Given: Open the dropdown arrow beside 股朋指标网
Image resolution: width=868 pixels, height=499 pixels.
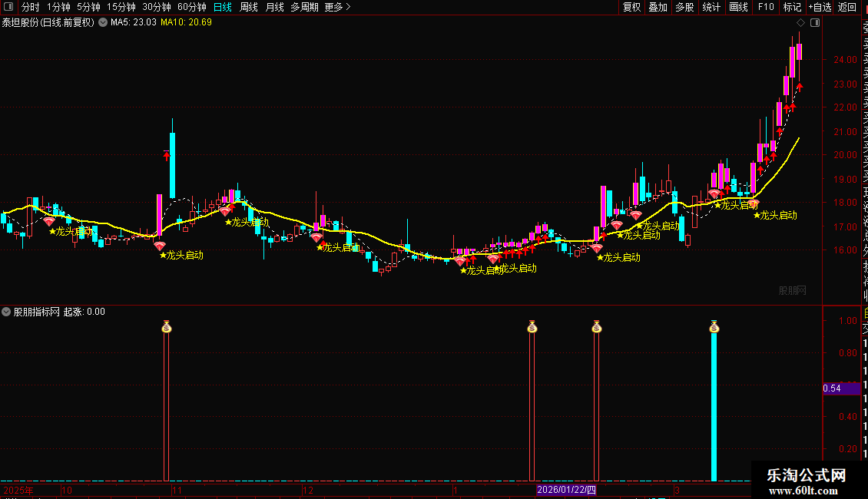Looking at the screenshot, I should (x=6, y=312).
